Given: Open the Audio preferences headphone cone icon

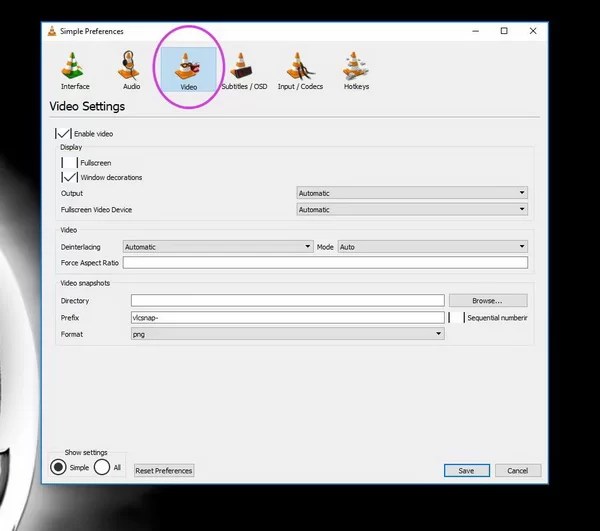Looking at the screenshot, I should (x=131, y=65).
